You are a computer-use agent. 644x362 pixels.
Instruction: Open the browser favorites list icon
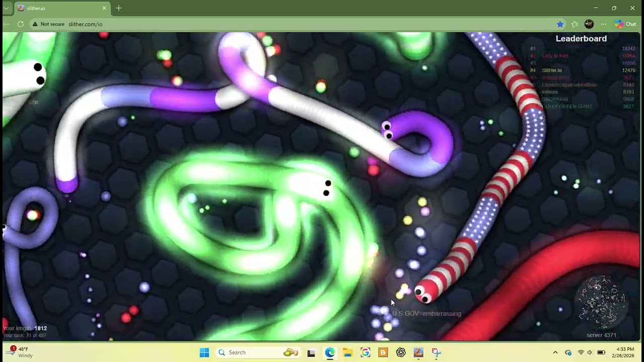tap(575, 24)
